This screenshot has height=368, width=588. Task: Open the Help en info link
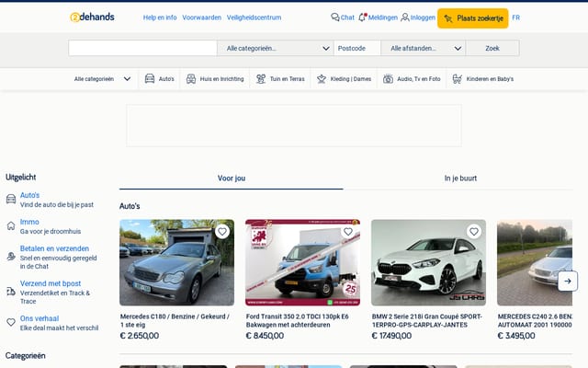pos(160,17)
